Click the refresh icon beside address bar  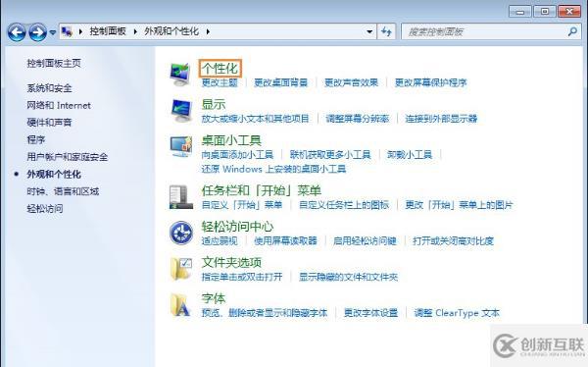click(x=386, y=31)
